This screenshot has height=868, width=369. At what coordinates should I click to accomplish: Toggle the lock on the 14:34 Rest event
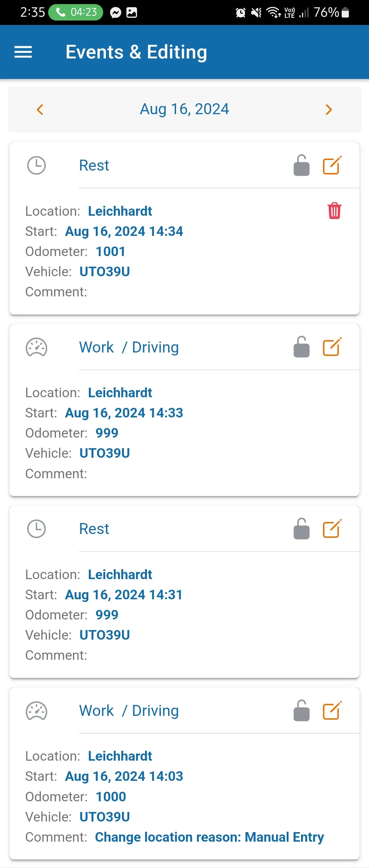tap(301, 165)
